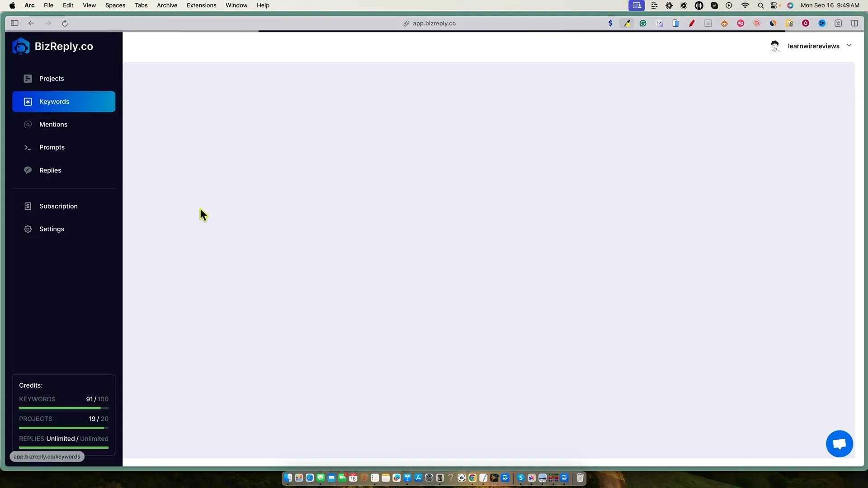The height and width of the screenshot is (488, 868).
Task: Open the Extensions menu
Action: [x=201, y=5]
